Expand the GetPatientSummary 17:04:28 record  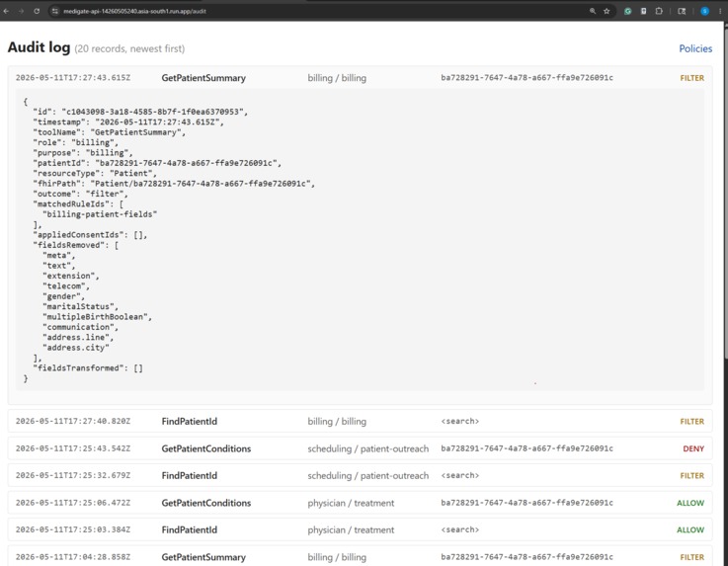[360, 557]
